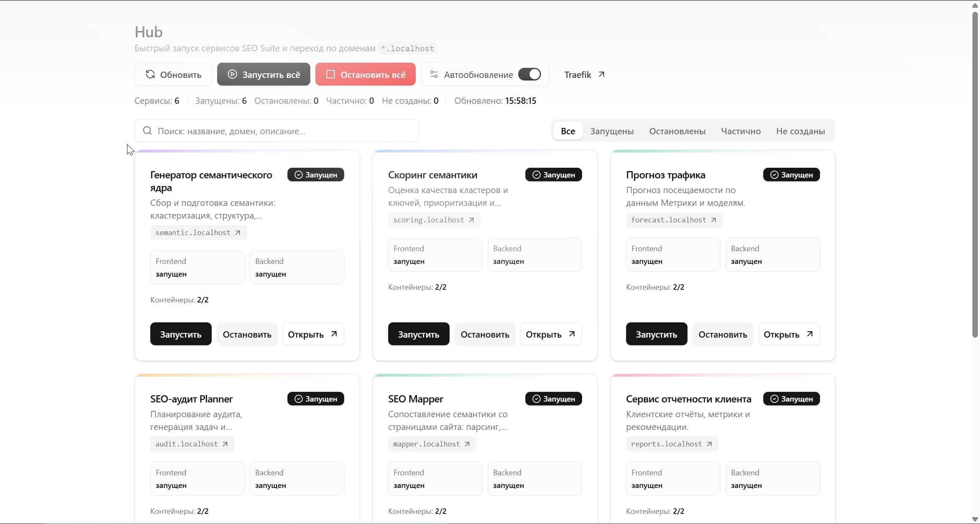Click arrow icon beside semantic.localhost
Image resolution: width=980 pixels, height=524 pixels.
[238, 233]
